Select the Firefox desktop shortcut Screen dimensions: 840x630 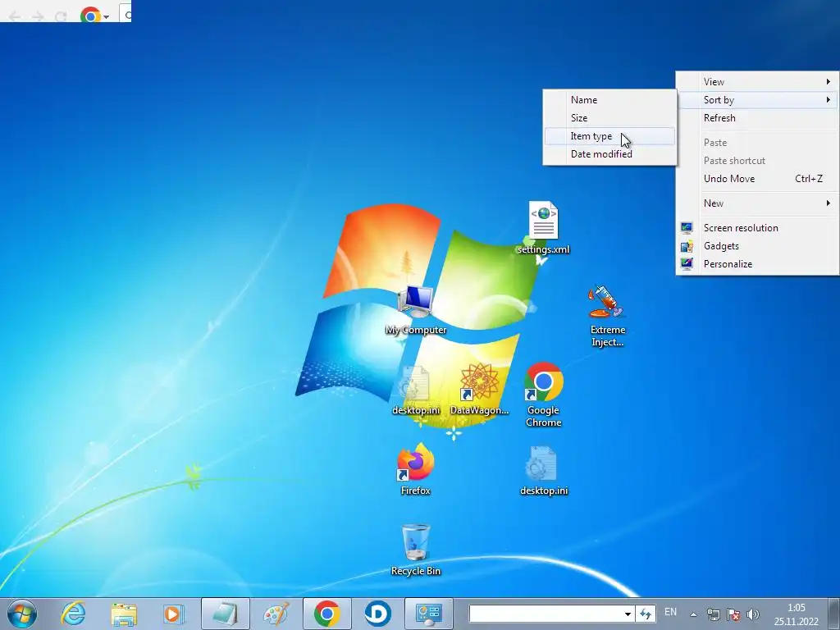click(x=416, y=469)
